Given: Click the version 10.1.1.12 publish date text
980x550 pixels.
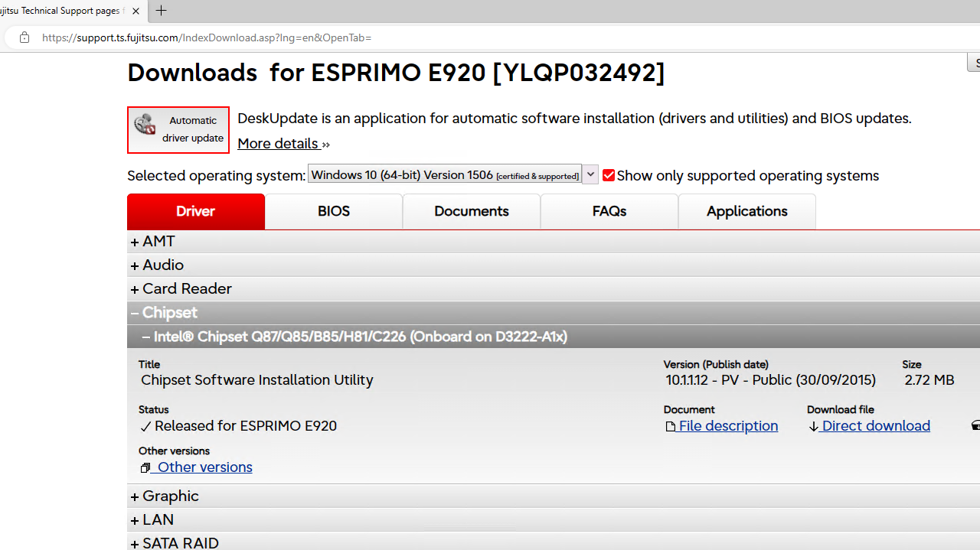Looking at the screenshot, I should (x=770, y=380).
